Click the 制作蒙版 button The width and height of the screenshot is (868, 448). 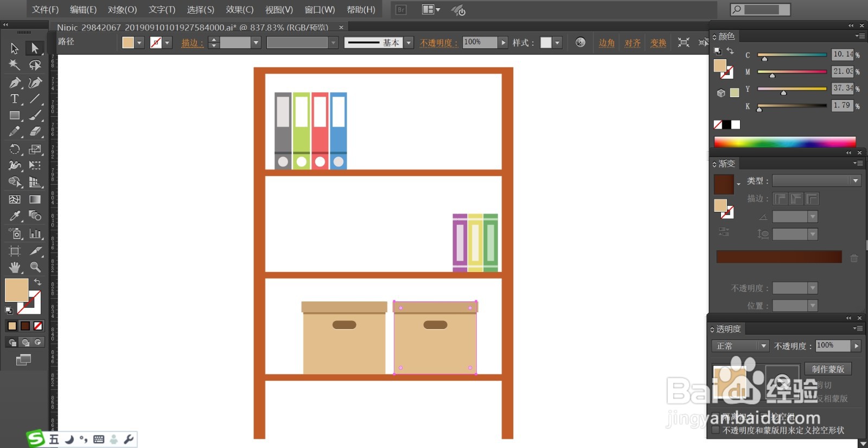[828, 369]
